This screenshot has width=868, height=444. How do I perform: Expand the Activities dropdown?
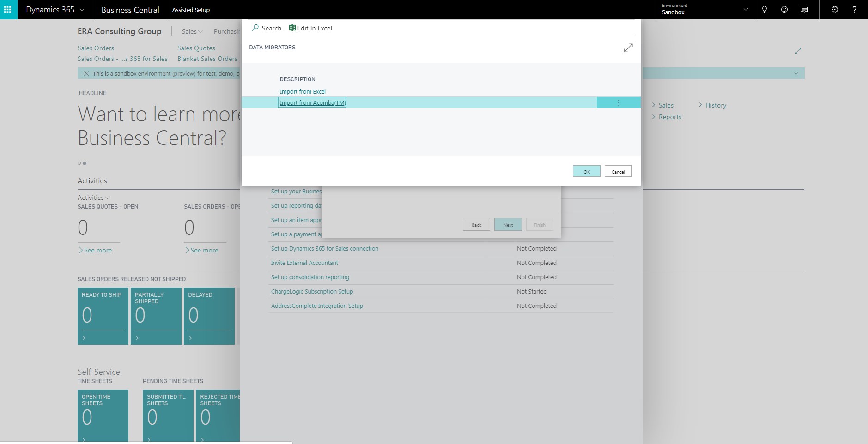pyautogui.click(x=94, y=198)
